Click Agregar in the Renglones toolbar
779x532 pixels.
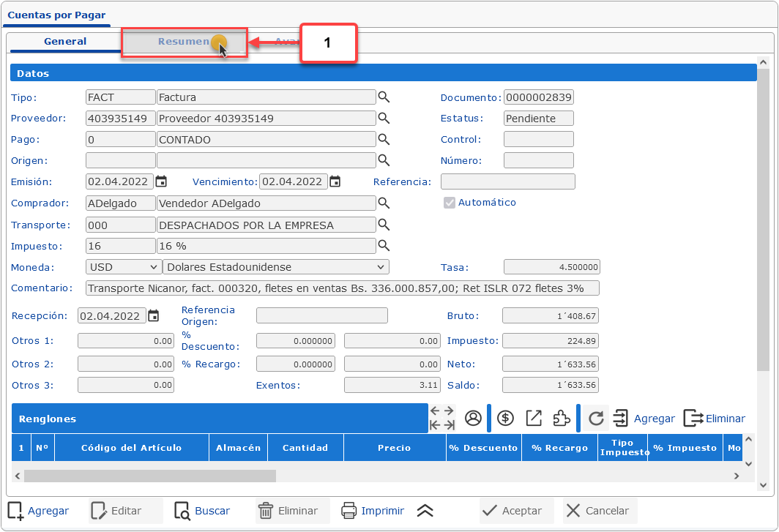tap(644, 419)
